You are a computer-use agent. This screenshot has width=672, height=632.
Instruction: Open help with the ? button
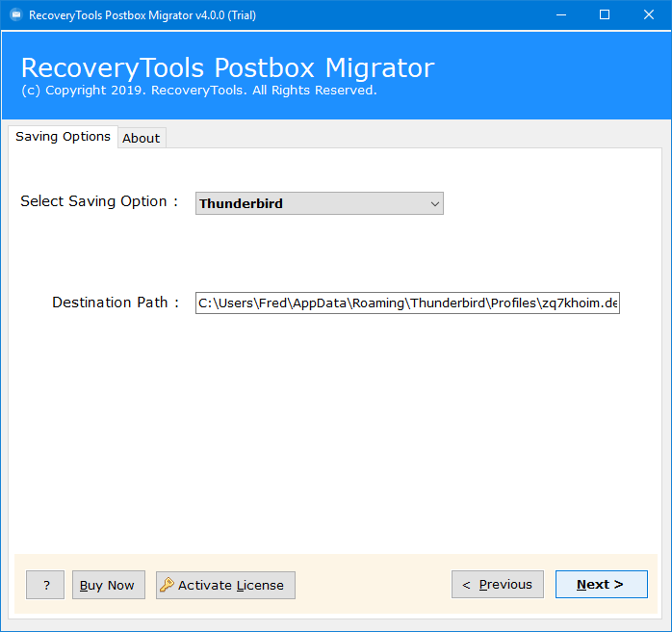45,585
